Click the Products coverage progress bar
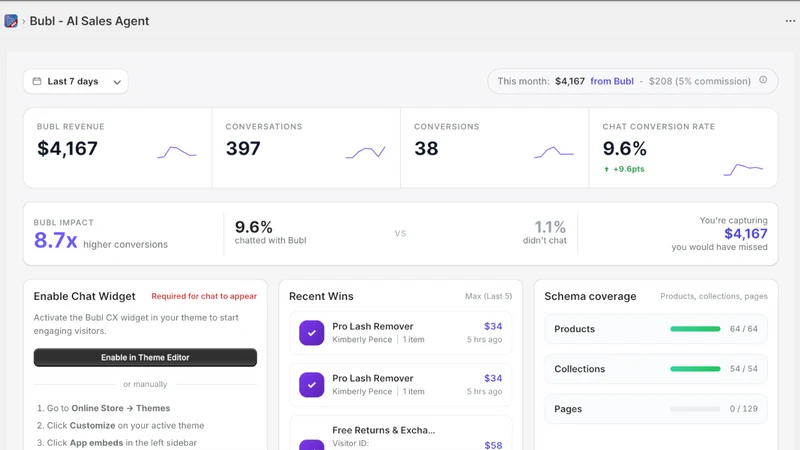Viewport: 800px width, 450px height. coord(695,329)
